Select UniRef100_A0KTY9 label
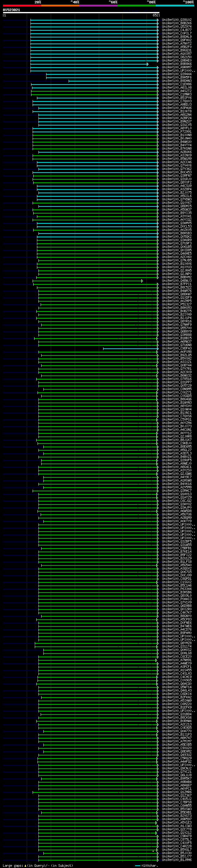Viewport: 197px width, 868px height. 177,521
